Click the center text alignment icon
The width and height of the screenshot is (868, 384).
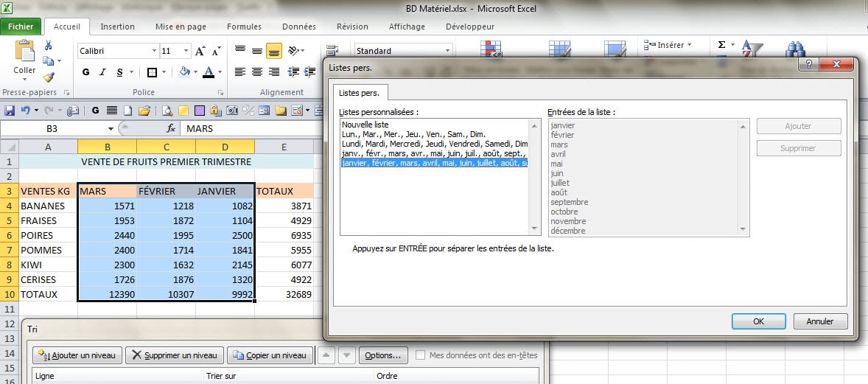pos(256,72)
